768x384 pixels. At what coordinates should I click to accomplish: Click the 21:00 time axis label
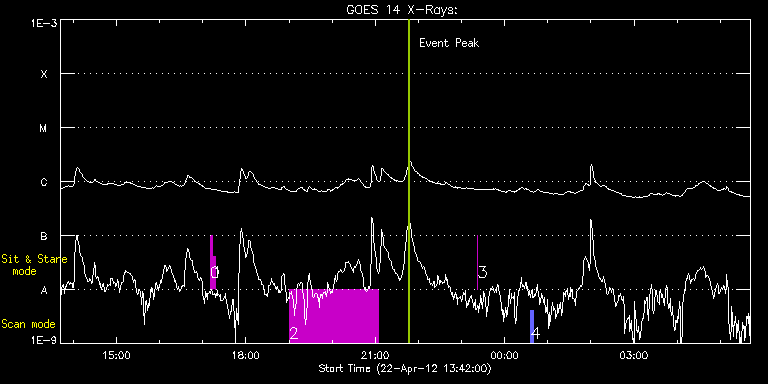click(x=375, y=355)
